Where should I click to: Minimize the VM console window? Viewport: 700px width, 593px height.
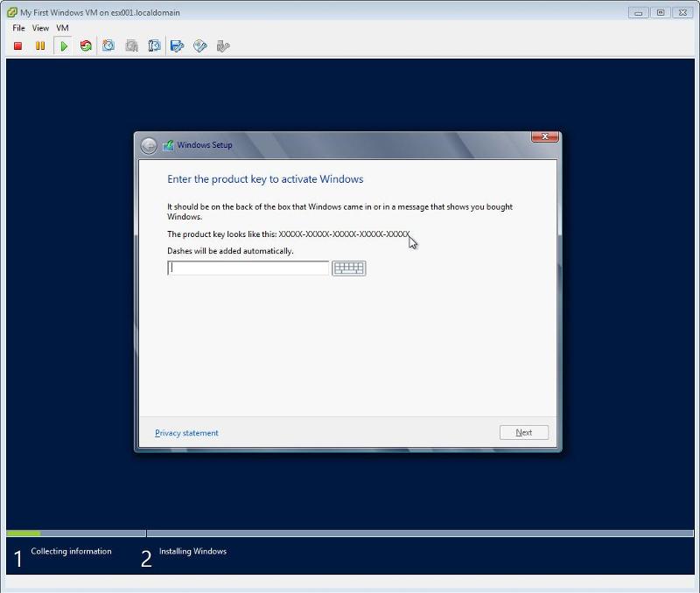click(639, 13)
